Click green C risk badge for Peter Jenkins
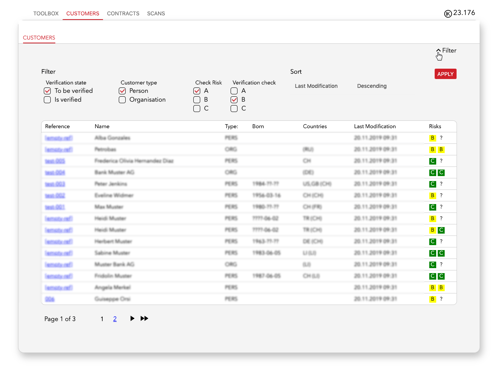500x369 pixels. pos(432,184)
